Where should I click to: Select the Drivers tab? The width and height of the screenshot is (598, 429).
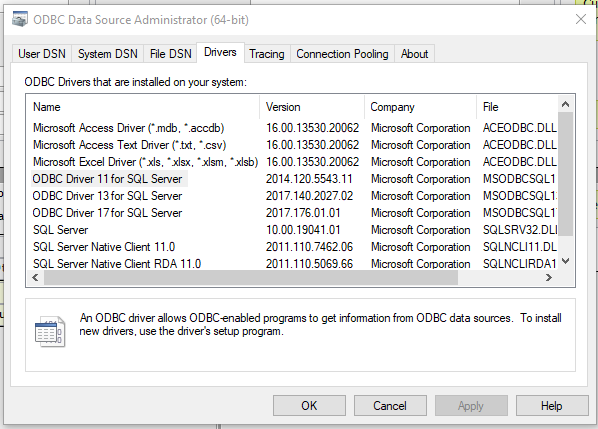point(220,52)
